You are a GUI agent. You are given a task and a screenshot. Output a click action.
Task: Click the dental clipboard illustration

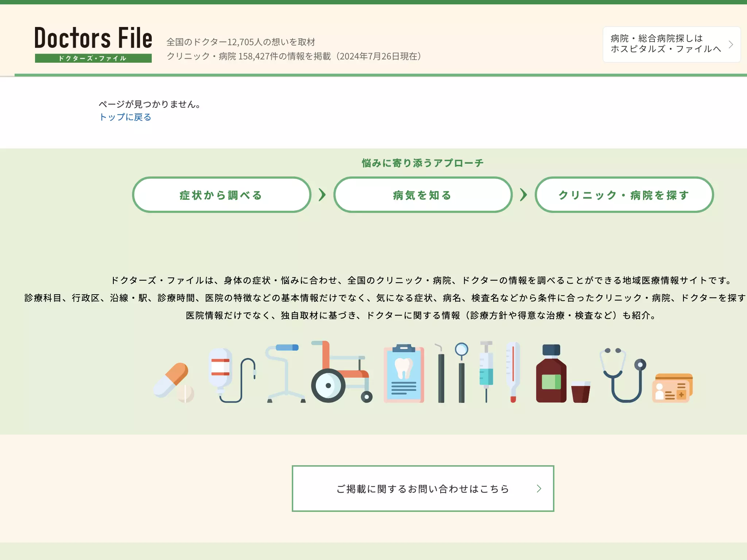[404, 373]
